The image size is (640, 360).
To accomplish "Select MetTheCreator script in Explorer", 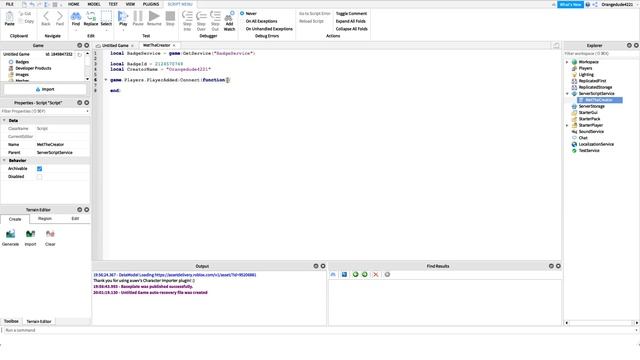I will pyautogui.click(x=599, y=100).
